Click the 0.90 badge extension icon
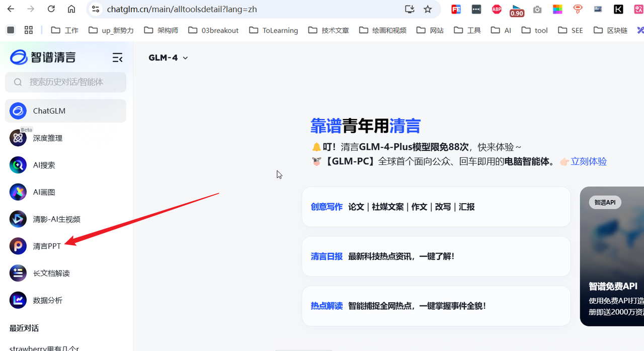Image resolution: width=644 pixels, height=351 pixels. 517,10
